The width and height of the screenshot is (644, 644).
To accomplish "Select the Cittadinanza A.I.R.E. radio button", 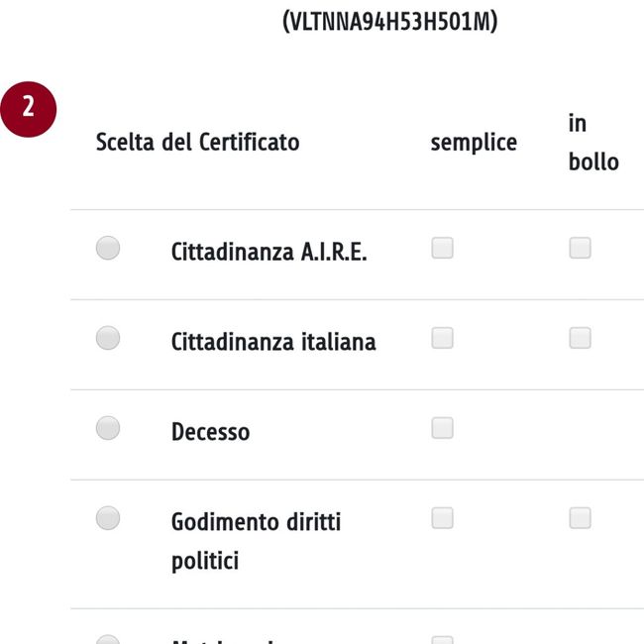I will (x=108, y=249).
